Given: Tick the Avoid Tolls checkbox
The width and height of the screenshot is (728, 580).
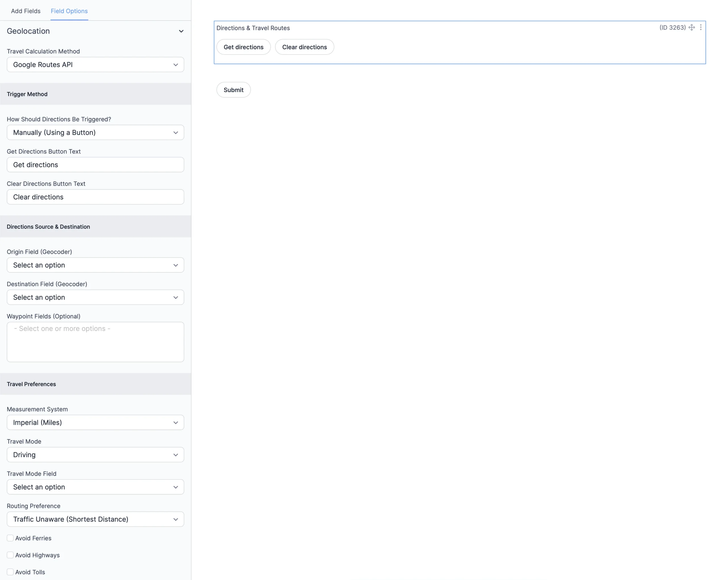Looking at the screenshot, I should 10,571.
